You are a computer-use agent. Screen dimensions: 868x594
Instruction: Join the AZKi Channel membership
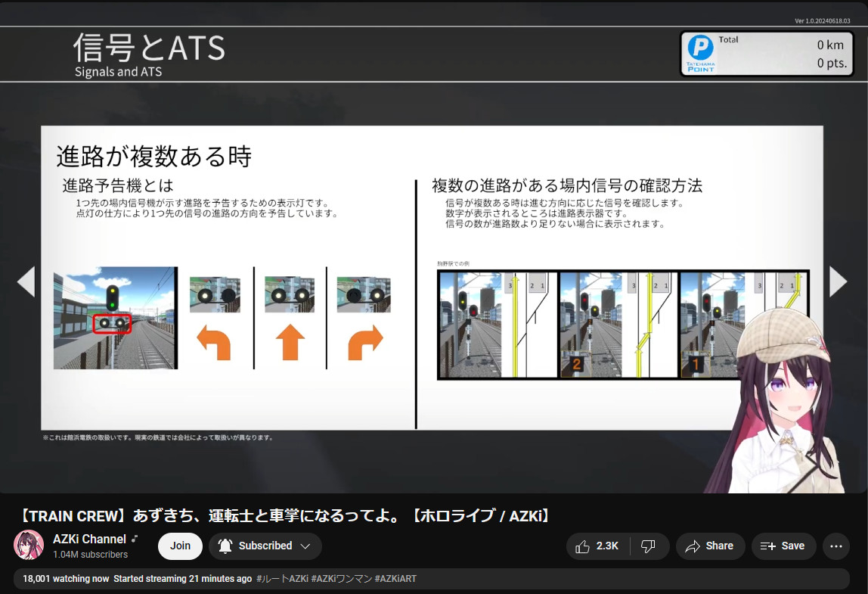pyautogui.click(x=180, y=546)
